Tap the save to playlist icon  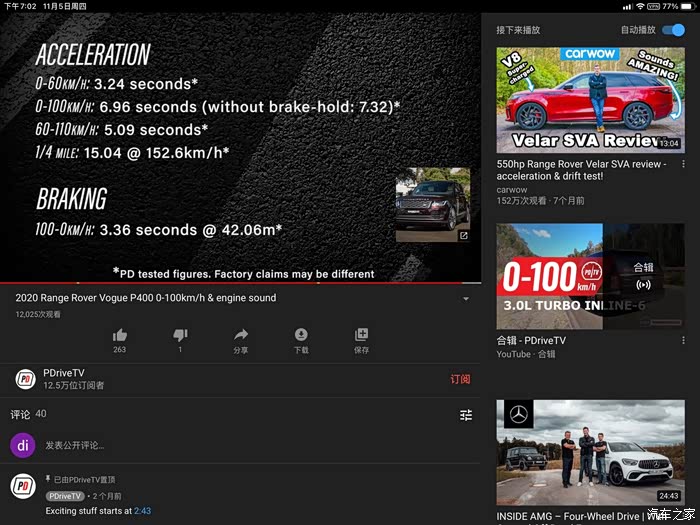[361, 335]
